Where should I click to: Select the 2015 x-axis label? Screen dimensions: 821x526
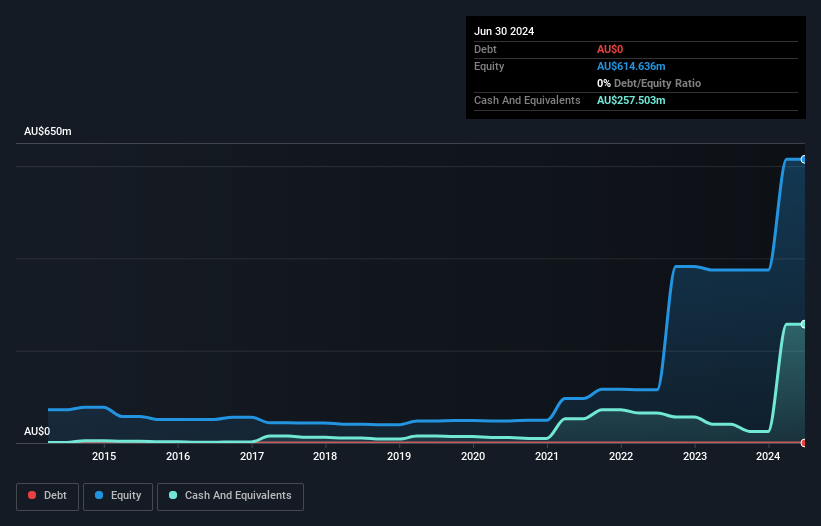tap(104, 457)
